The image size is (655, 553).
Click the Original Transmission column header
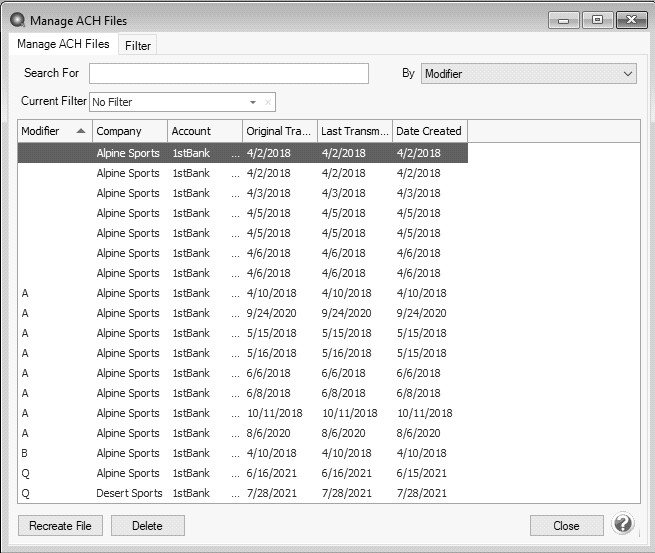[279, 131]
